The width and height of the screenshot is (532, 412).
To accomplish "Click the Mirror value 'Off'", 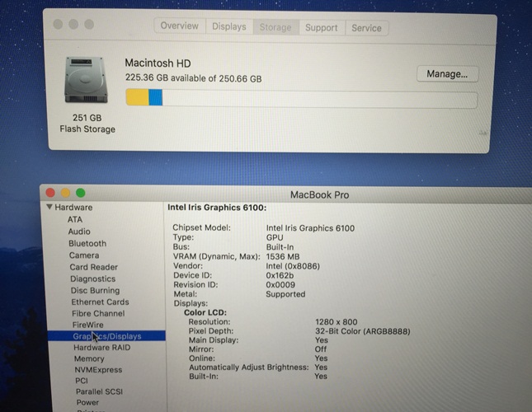I will tap(321, 349).
